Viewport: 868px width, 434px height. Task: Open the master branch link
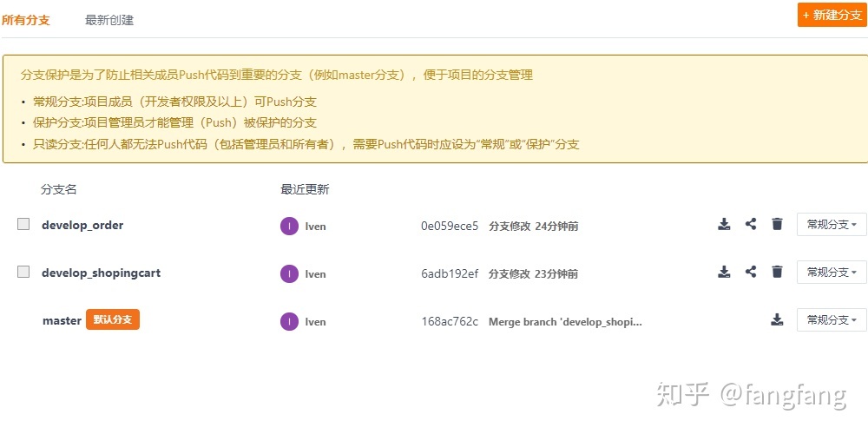tap(62, 320)
